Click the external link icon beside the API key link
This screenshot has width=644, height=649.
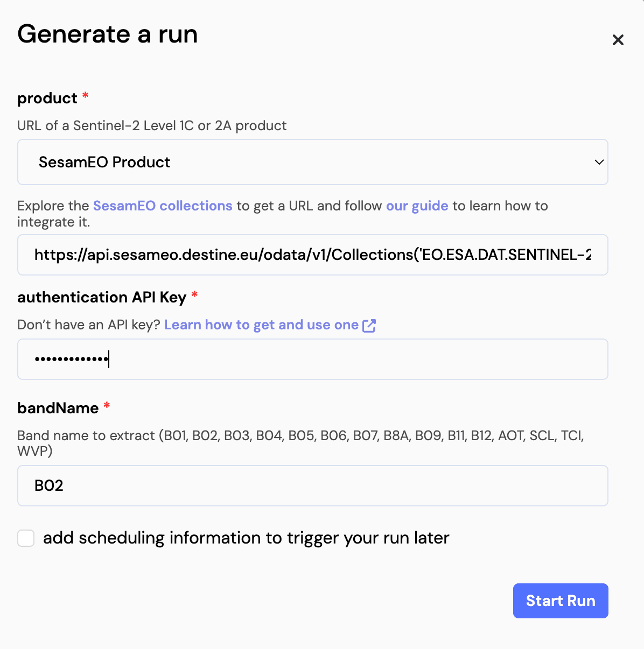369,325
